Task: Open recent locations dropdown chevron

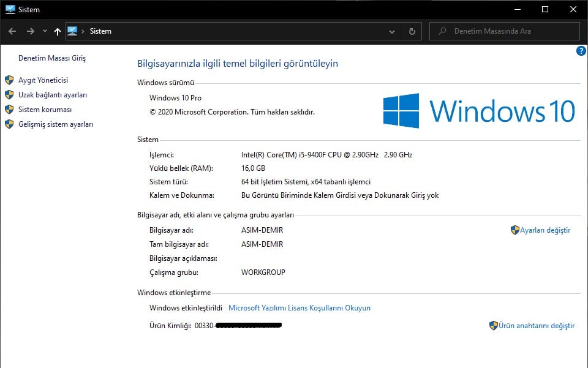Action: pos(45,31)
